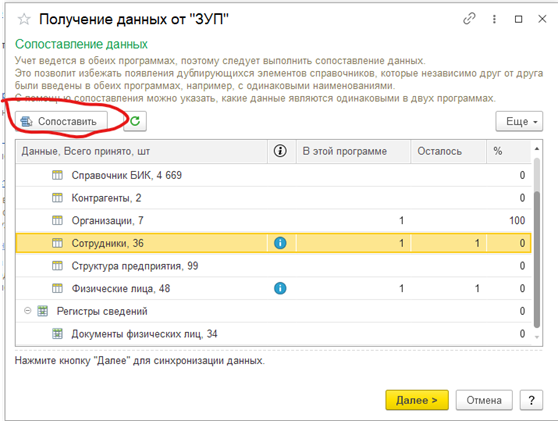
Task: Click table icon beside Справочник БИК
Action: [x=57, y=175]
